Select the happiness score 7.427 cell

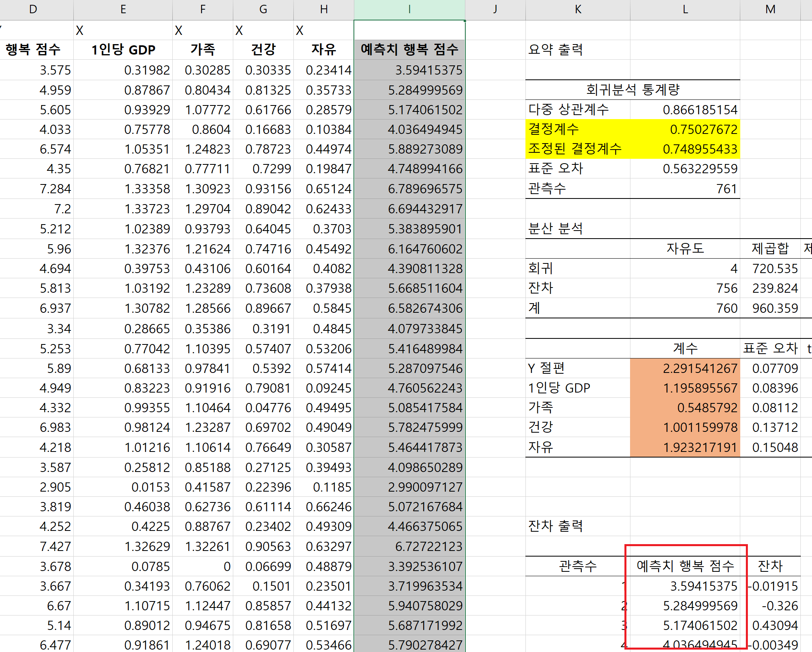point(37,547)
